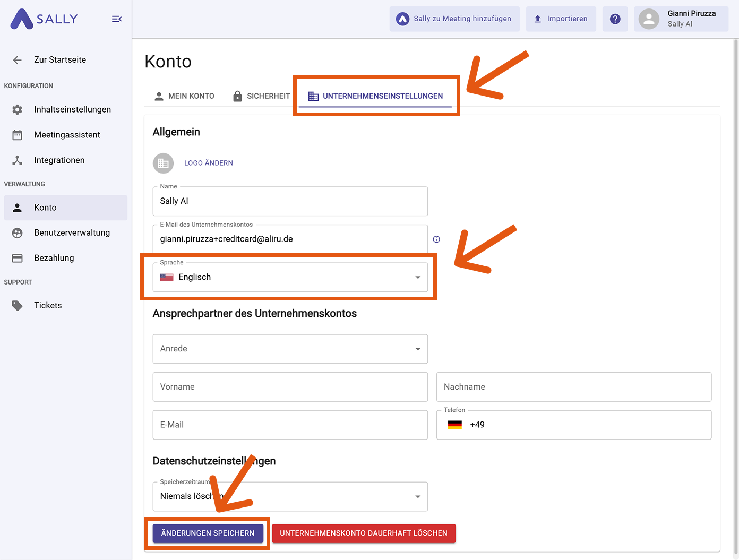Save with Änderungen speichern button

(x=208, y=533)
